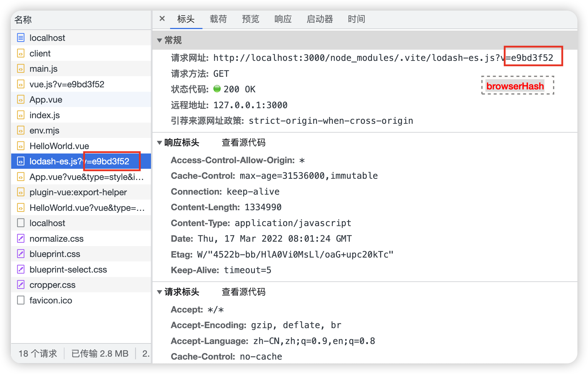Click the main.js script file icon
Viewport: 588px width, 374px height.
pyautogui.click(x=21, y=69)
